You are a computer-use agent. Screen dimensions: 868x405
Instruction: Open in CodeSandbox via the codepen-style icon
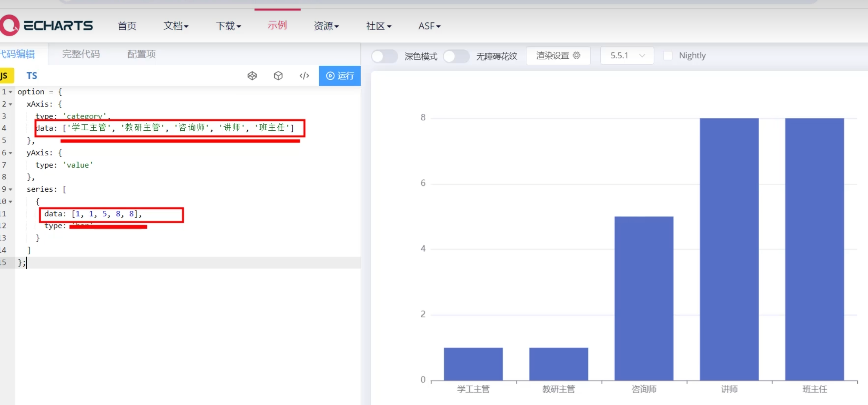point(252,76)
